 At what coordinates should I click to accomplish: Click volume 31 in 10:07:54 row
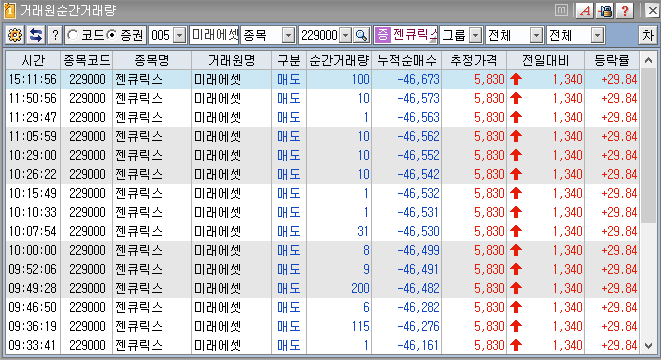point(363,231)
